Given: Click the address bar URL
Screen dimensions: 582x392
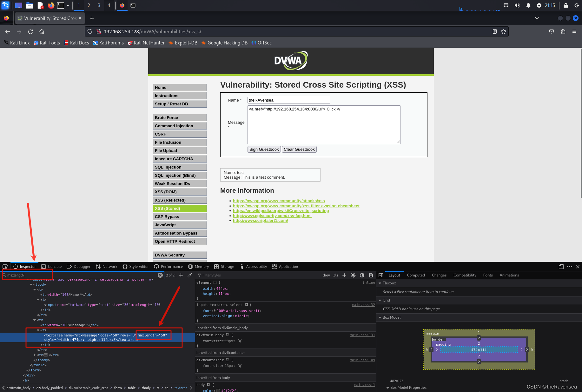Looking at the screenshot, I should click(x=153, y=31).
